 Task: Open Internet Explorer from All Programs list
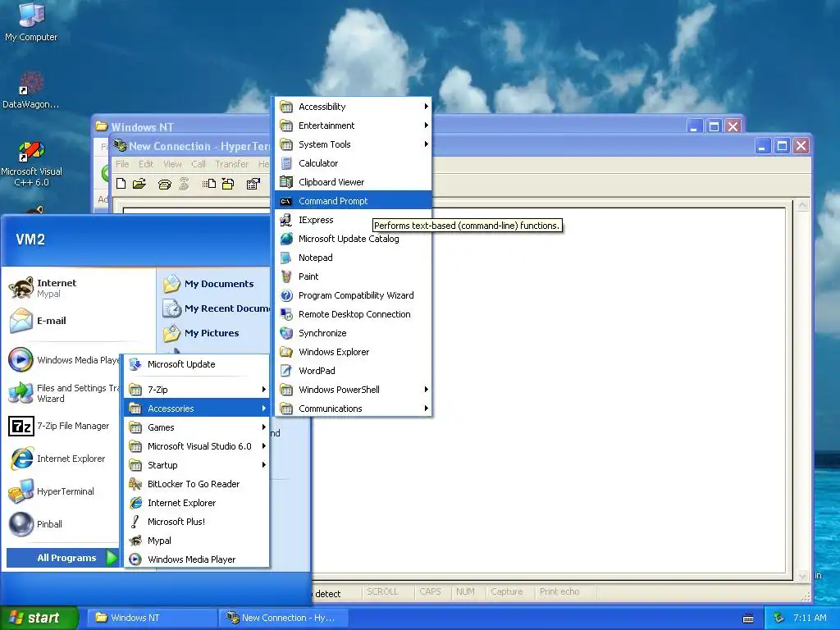196,503
